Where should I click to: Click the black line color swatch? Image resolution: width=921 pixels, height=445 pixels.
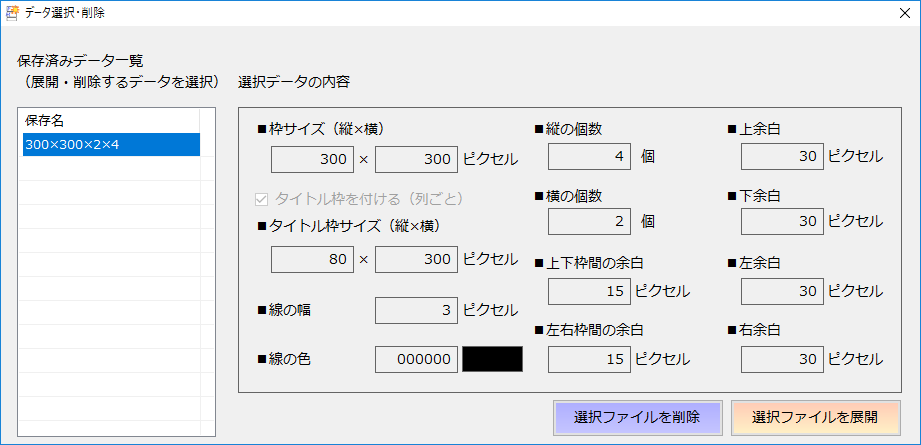pos(492,359)
